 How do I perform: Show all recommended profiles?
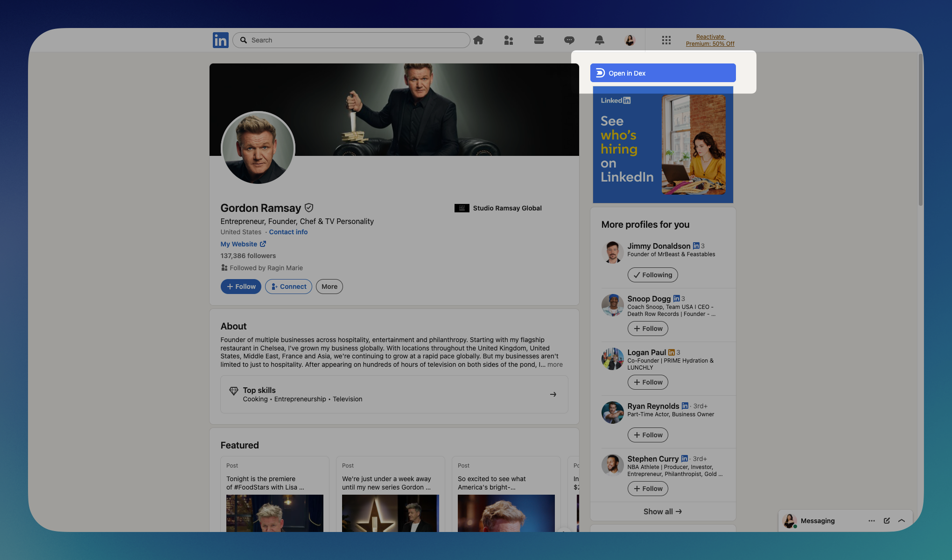point(663,511)
